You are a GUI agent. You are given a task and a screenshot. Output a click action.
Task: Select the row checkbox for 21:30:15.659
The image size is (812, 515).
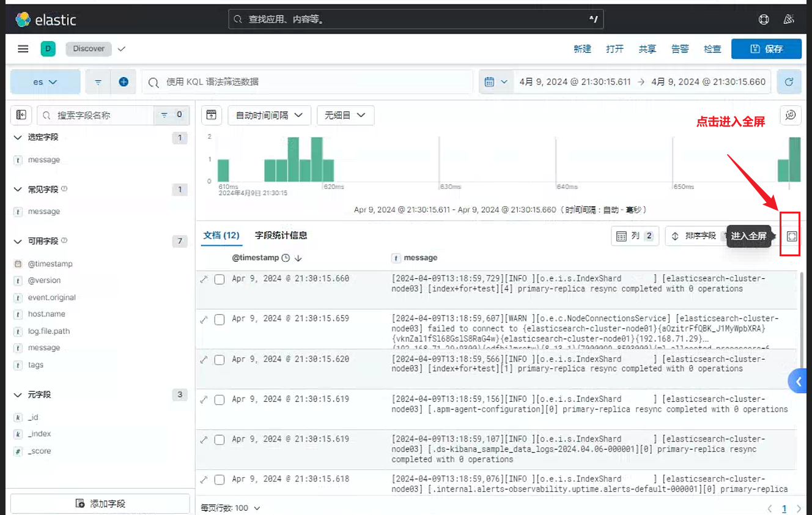[220, 319]
